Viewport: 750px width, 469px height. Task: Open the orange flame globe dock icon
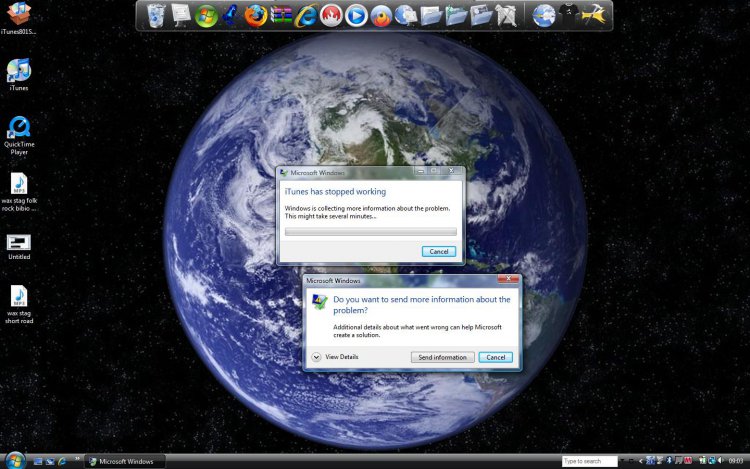click(381, 17)
